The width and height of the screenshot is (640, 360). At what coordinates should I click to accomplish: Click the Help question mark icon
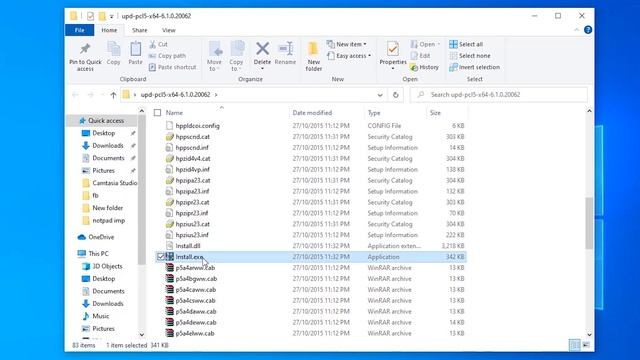[588, 30]
